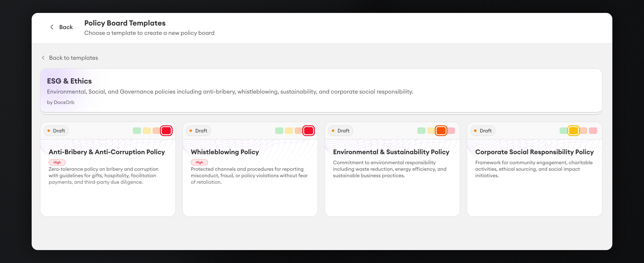Select orange risk swatch on Whistleblowing card
This screenshot has width=644, height=263.
coord(298,131)
